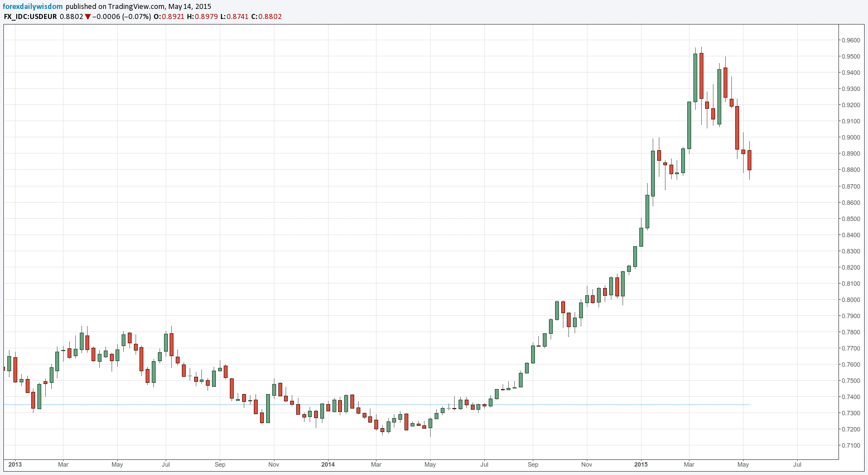Open the forexdailywisdom author link

tap(33, 7)
